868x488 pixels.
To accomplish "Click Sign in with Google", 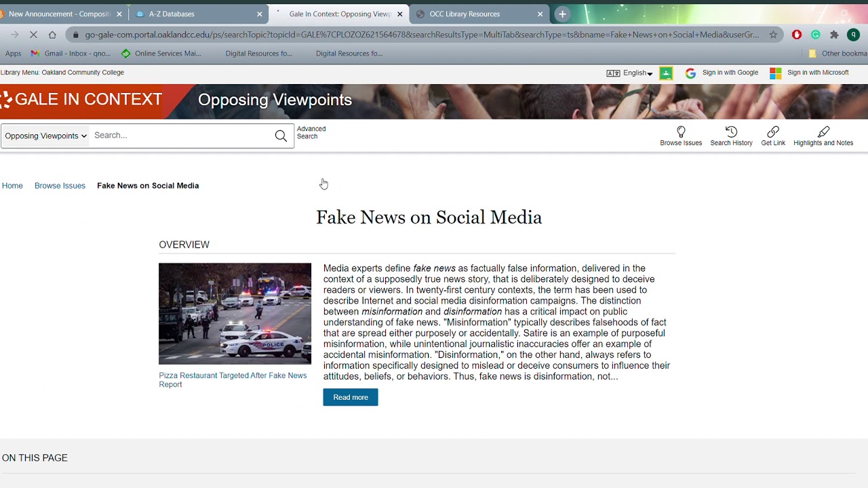I will click(x=722, y=73).
